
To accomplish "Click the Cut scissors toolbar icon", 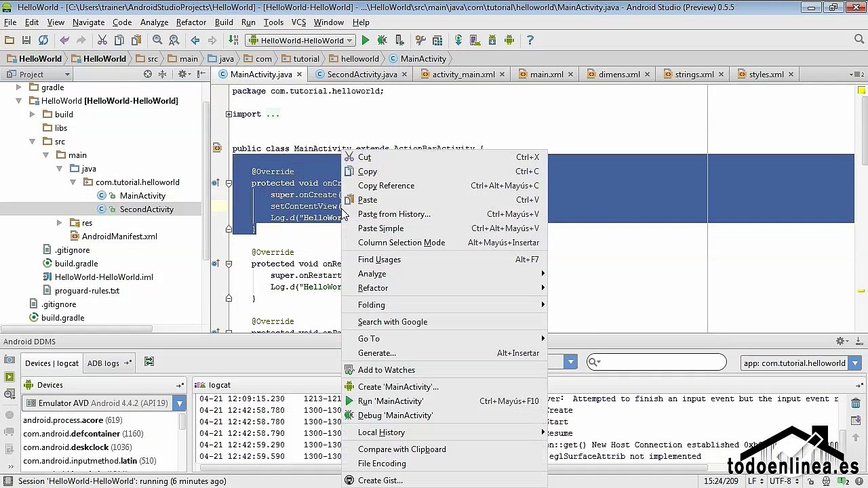I will (x=102, y=41).
